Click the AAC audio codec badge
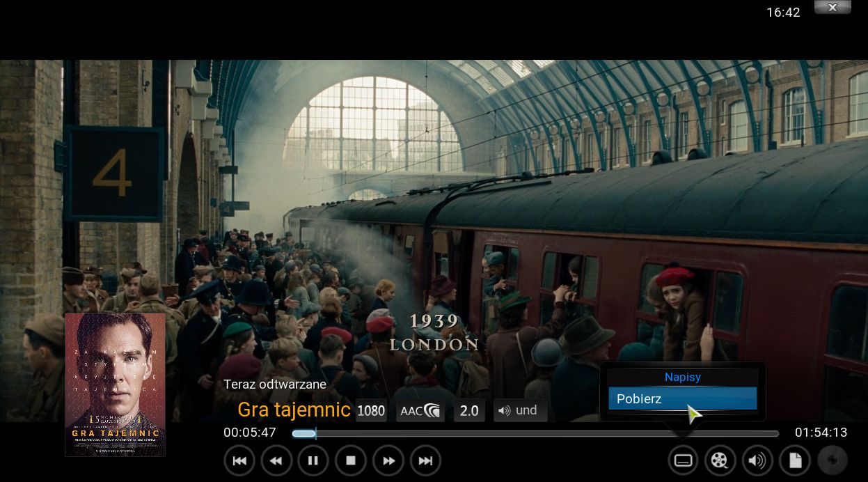The height and width of the screenshot is (482, 868). coord(420,410)
